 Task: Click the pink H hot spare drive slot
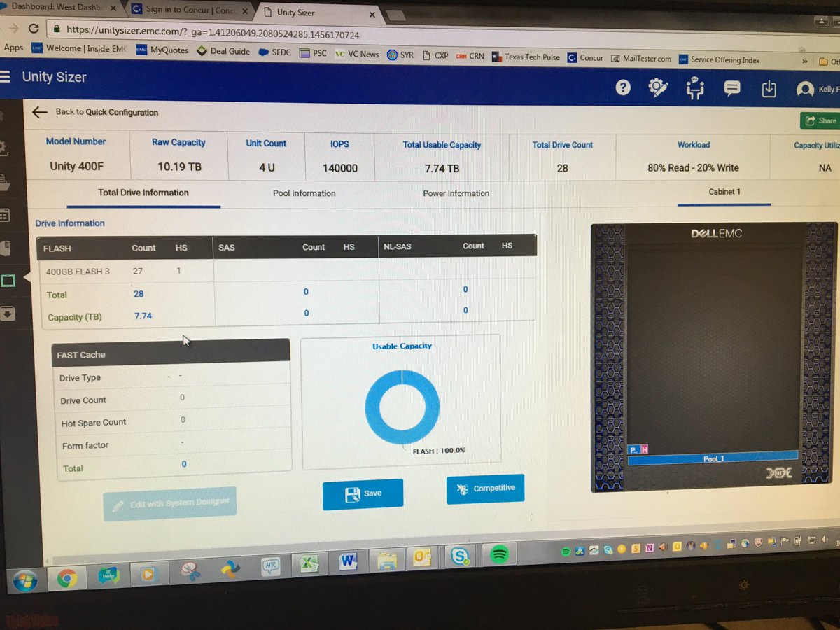point(644,449)
